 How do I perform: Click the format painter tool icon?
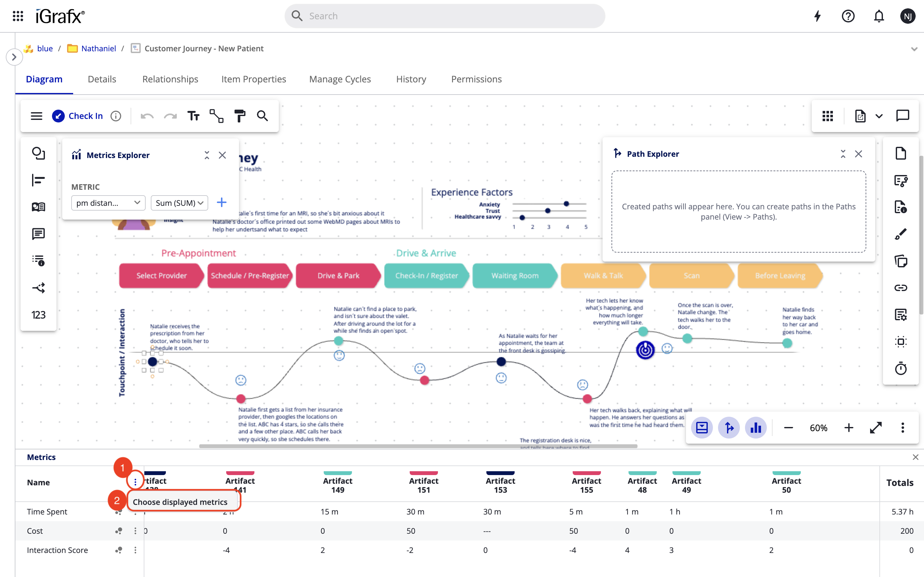pos(239,116)
